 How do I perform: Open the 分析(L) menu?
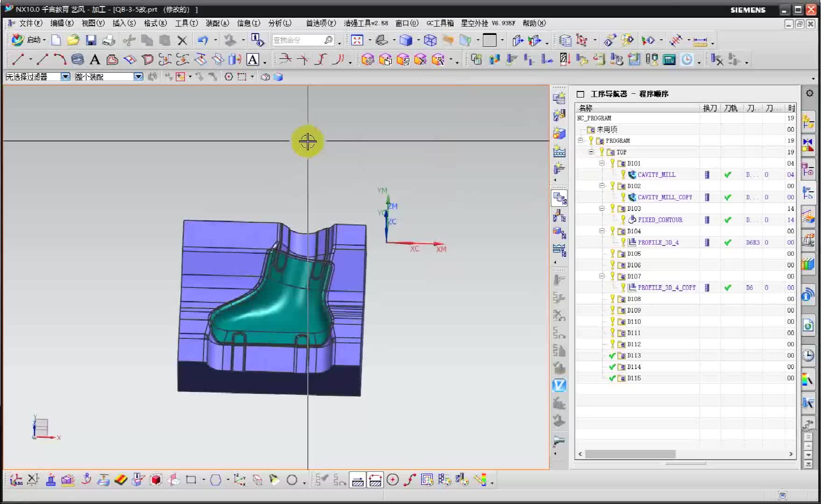pyautogui.click(x=280, y=23)
